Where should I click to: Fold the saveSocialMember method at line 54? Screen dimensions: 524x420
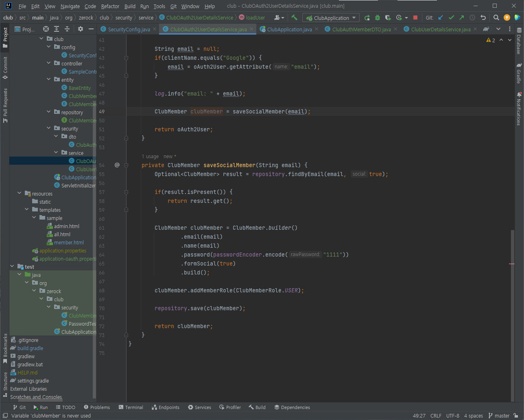126,165
